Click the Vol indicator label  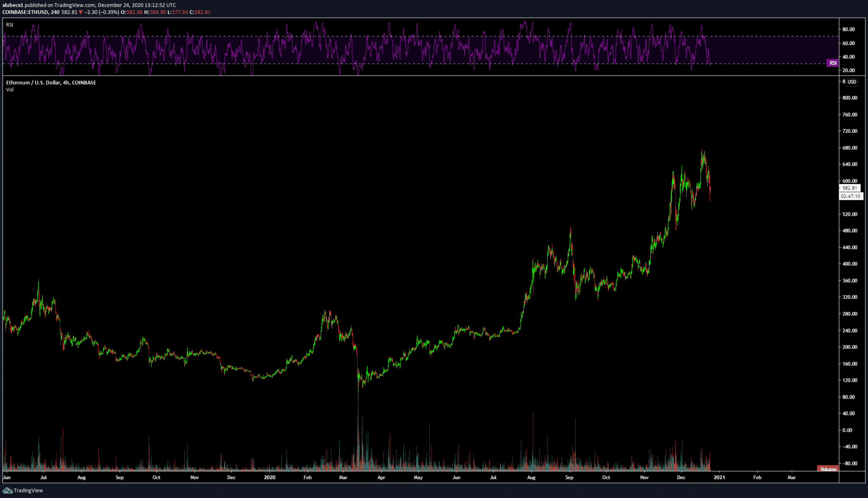(10, 90)
